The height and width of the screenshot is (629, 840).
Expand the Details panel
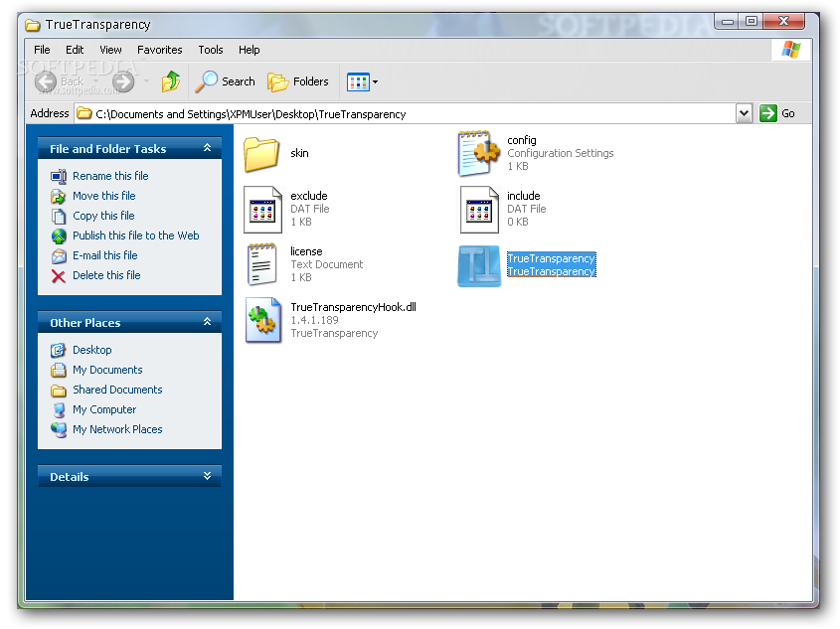208,476
